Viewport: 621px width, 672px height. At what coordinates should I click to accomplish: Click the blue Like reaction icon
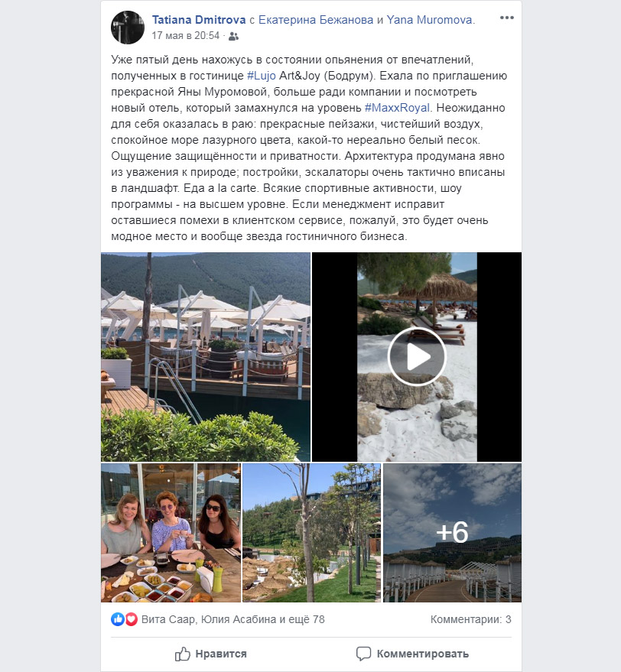[118, 618]
